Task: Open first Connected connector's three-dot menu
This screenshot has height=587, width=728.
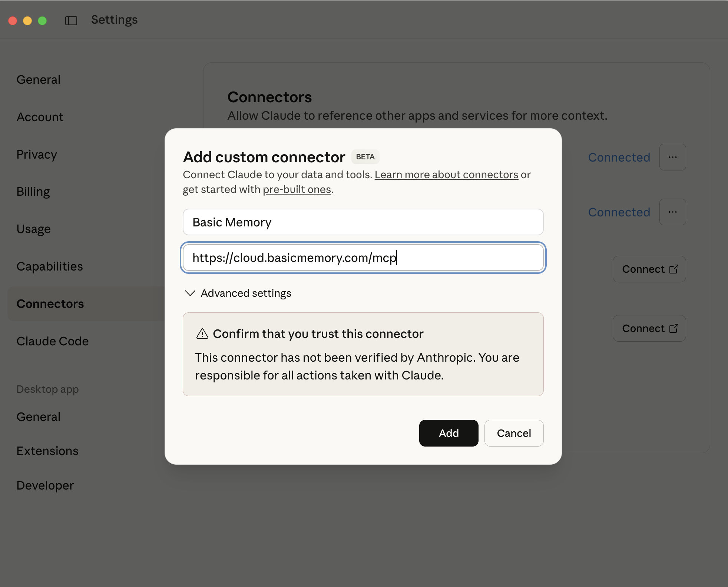Action: coord(672,157)
